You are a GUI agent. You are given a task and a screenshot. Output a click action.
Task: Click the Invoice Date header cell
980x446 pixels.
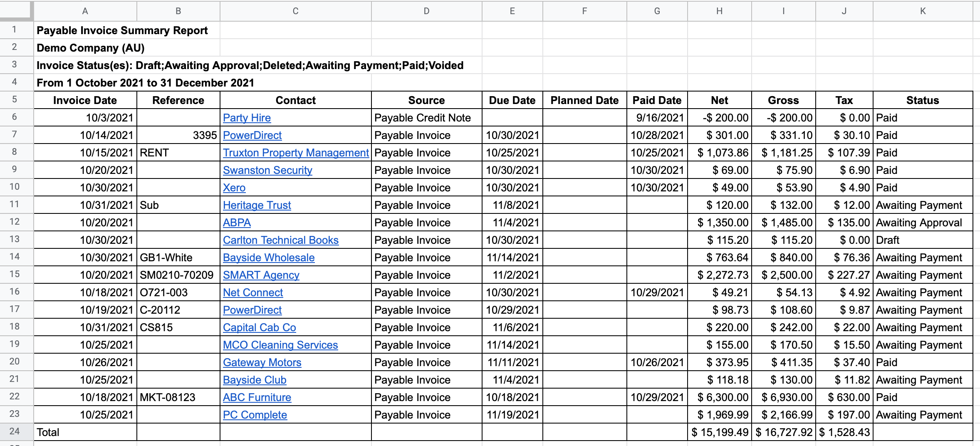pyautogui.click(x=85, y=100)
